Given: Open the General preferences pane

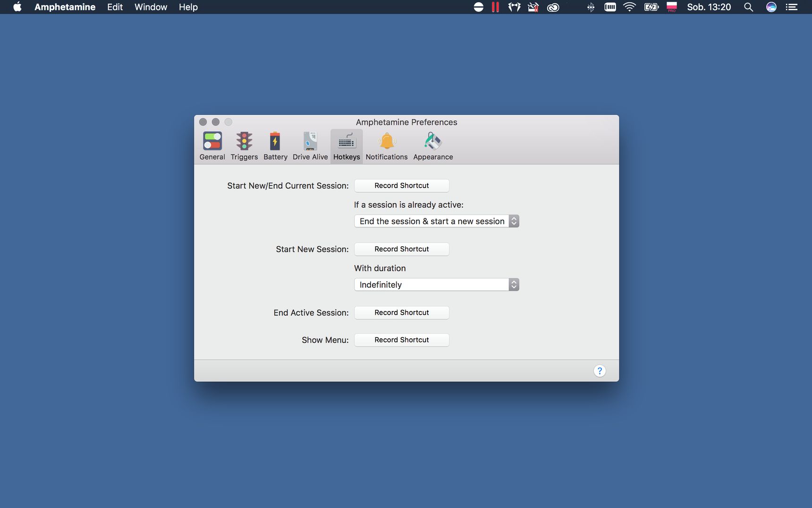Looking at the screenshot, I should coord(212,146).
